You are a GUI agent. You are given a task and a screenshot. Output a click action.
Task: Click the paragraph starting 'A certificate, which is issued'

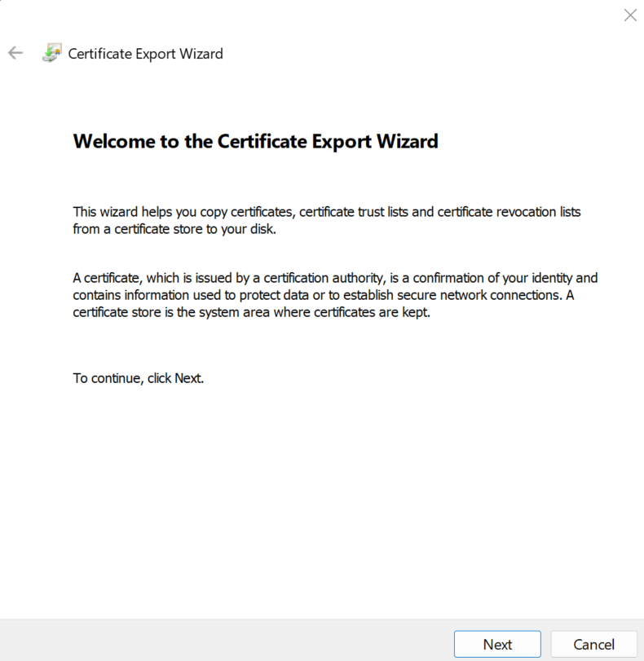click(335, 295)
